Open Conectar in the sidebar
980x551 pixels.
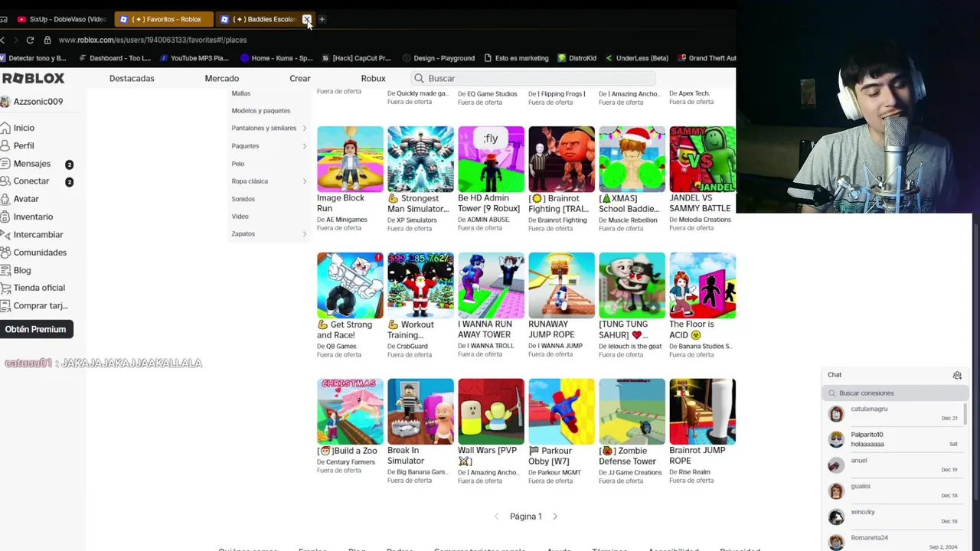coord(31,181)
